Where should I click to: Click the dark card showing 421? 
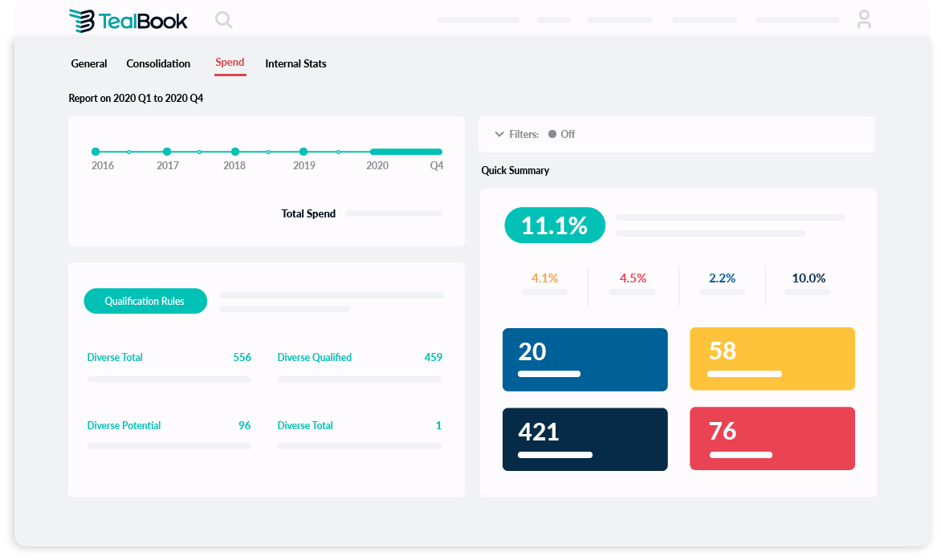585,439
